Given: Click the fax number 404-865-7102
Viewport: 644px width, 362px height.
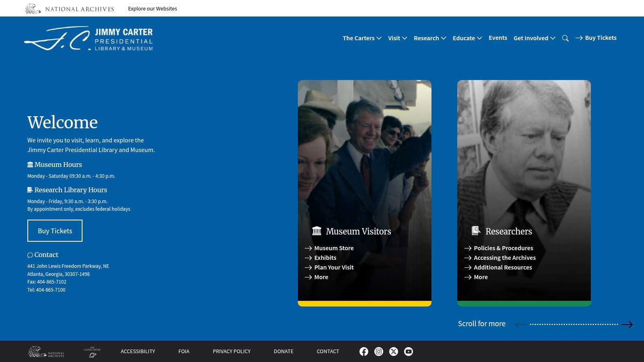Looking at the screenshot, I should (52, 282).
